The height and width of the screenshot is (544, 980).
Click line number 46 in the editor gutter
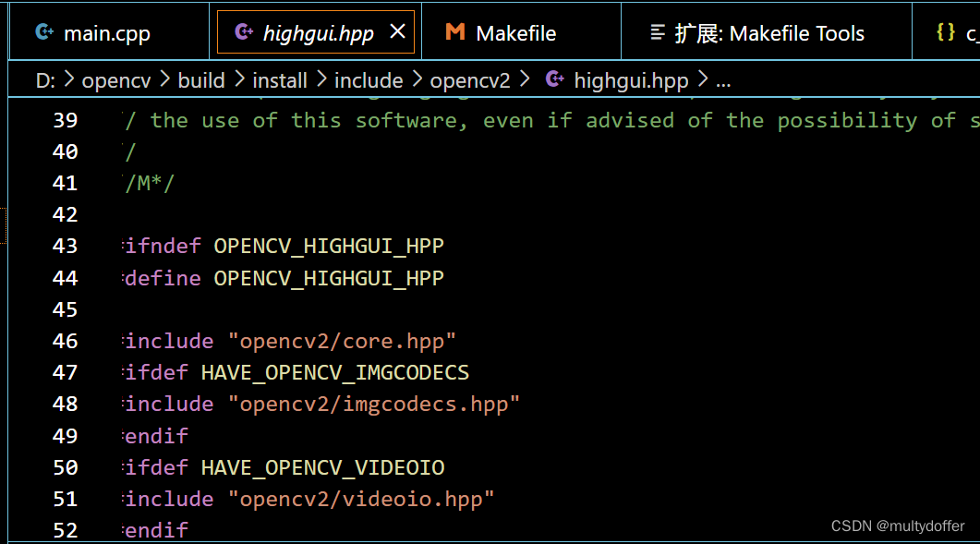pyautogui.click(x=65, y=341)
